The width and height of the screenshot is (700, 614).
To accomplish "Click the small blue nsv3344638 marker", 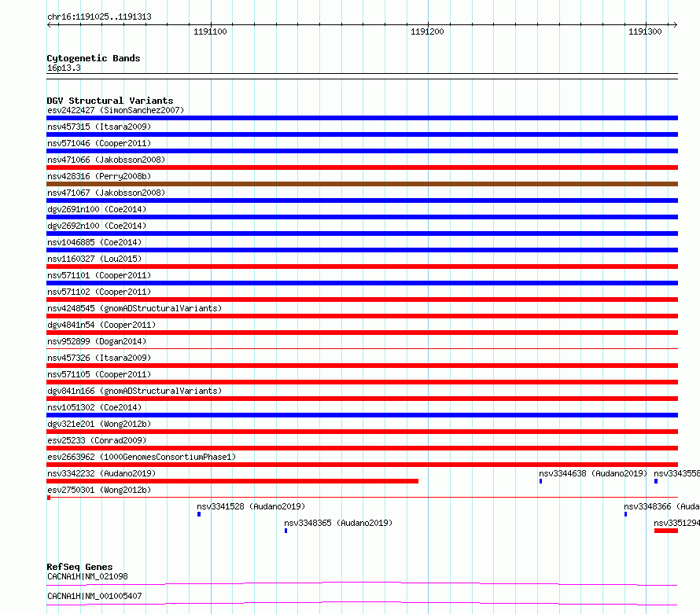I will [540, 481].
